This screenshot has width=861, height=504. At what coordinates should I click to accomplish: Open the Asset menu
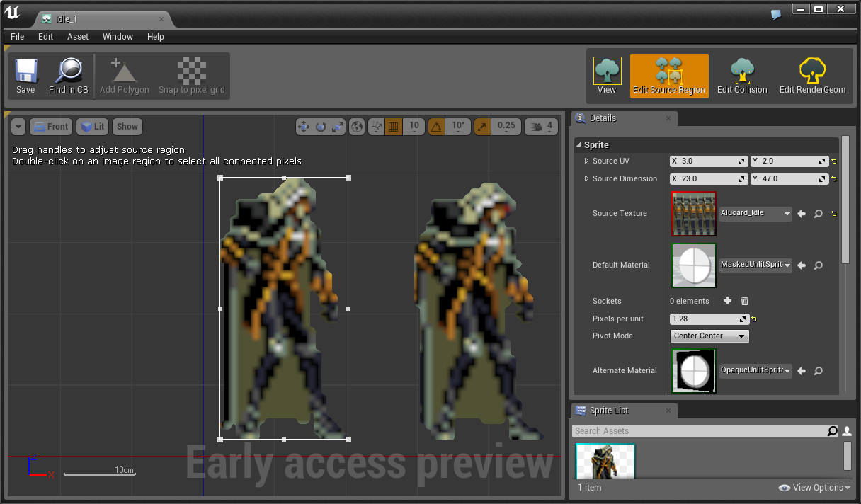[x=77, y=36]
